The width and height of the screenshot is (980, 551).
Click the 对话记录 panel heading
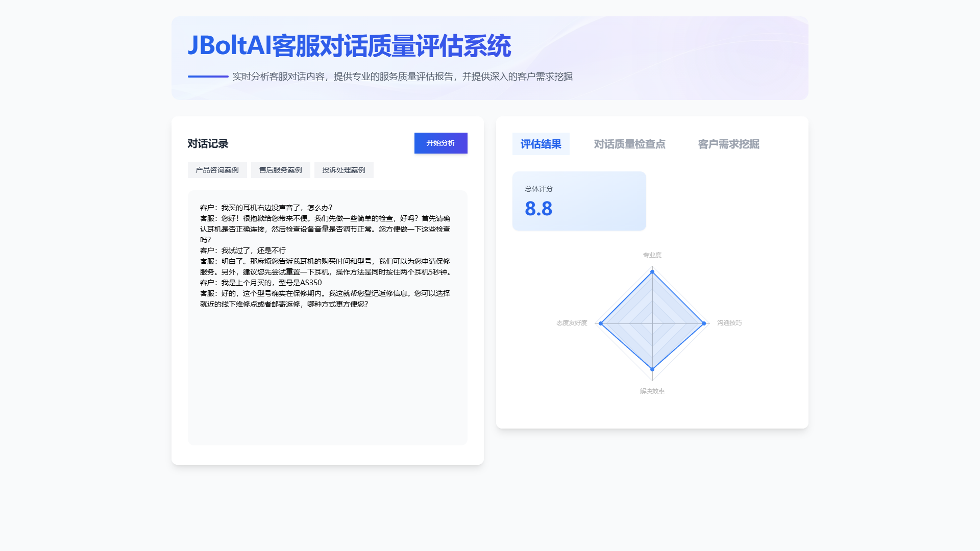pos(208,143)
